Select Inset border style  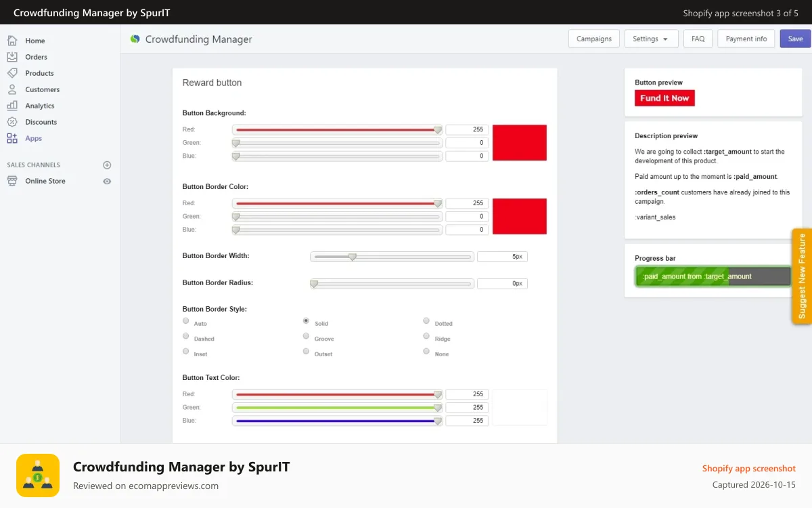point(186,352)
